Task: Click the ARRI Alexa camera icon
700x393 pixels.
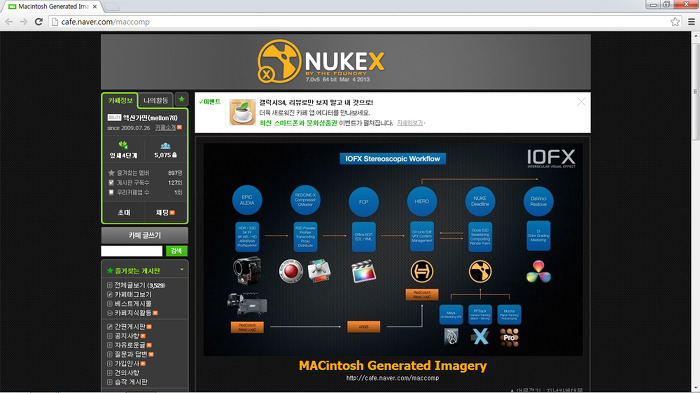Action: 247,304
